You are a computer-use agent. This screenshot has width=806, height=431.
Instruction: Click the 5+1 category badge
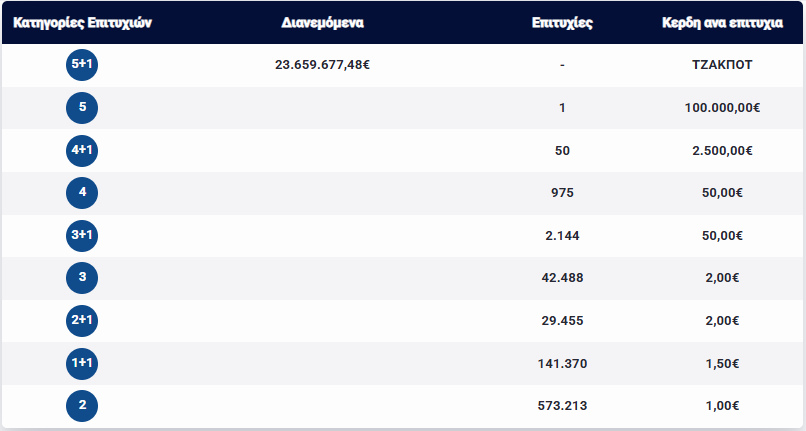[x=82, y=65]
